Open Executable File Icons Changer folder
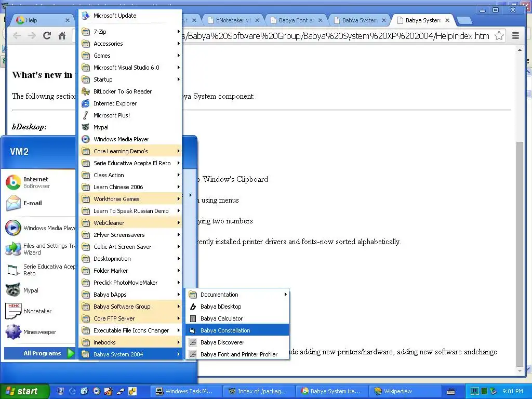The height and width of the screenshot is (399, 532). (x=130, y=330)
